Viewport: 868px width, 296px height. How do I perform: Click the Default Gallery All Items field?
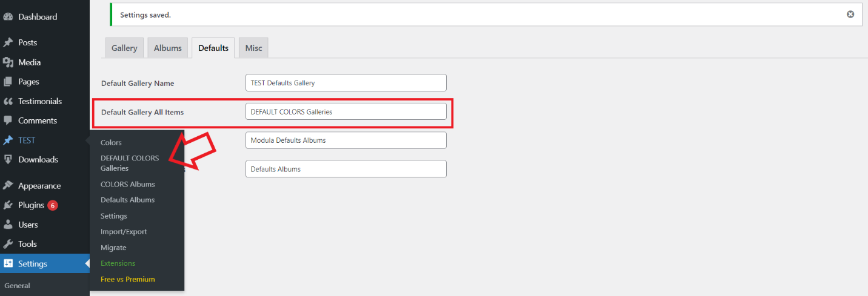pos(346,111)
